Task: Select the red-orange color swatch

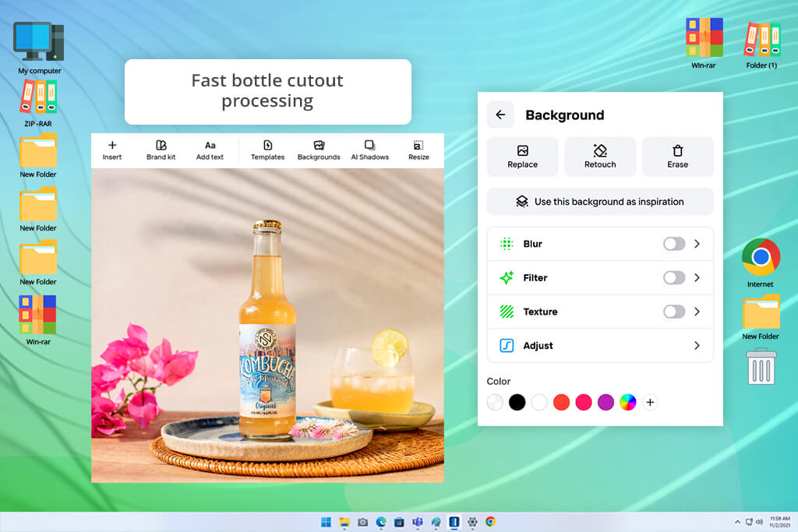Action: (561, 402)
